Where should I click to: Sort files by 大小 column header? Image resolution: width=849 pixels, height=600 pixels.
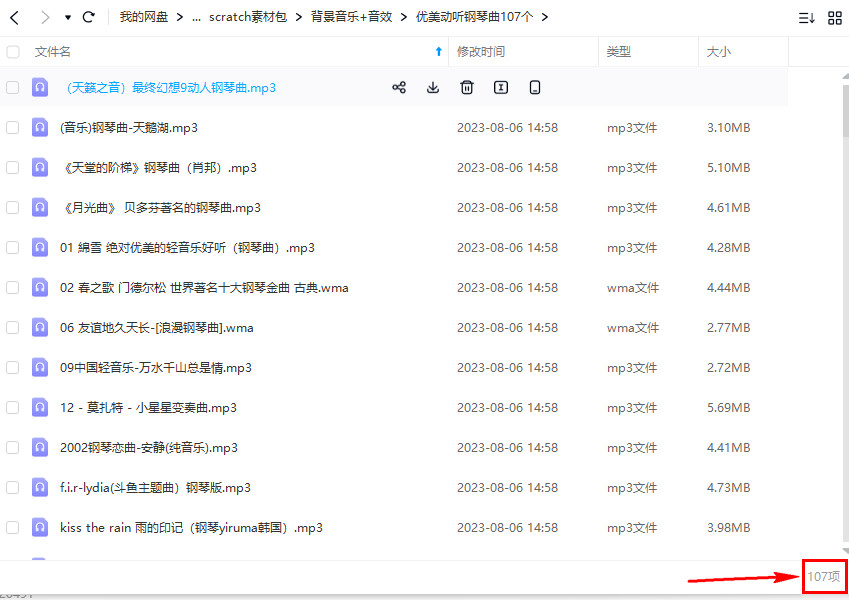click(x=719, y=52)
